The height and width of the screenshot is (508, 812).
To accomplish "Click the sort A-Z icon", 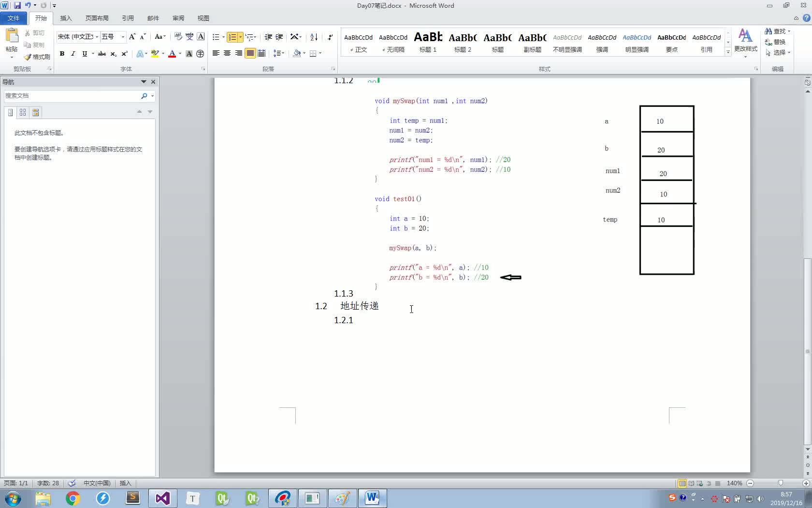I will pyautogui.click(x=314, y=37).
